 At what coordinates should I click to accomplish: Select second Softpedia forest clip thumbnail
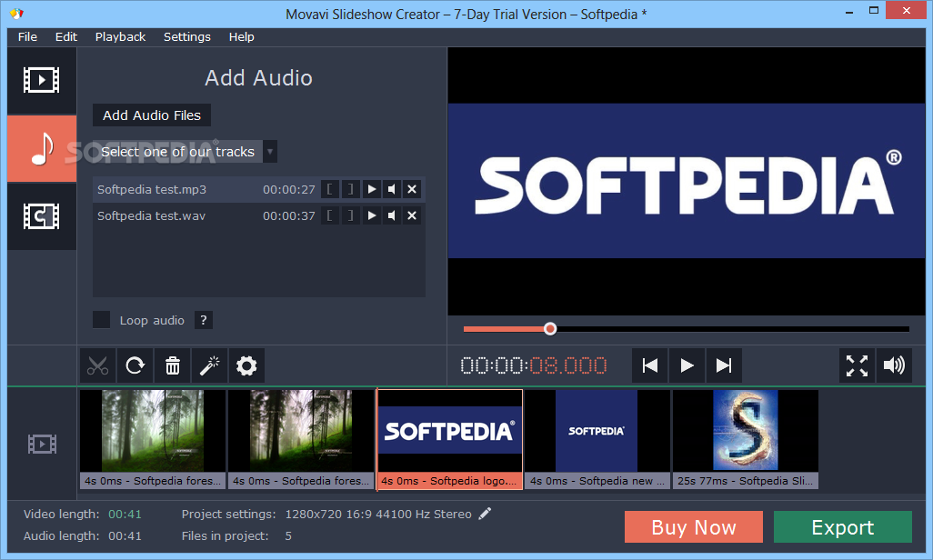[301, 439]
